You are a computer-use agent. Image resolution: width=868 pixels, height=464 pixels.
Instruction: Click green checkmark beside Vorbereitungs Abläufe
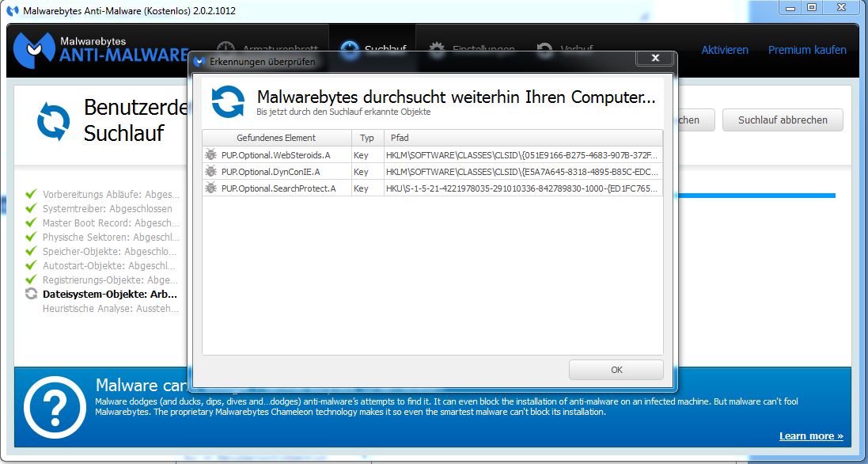click(x=32, y=194)
